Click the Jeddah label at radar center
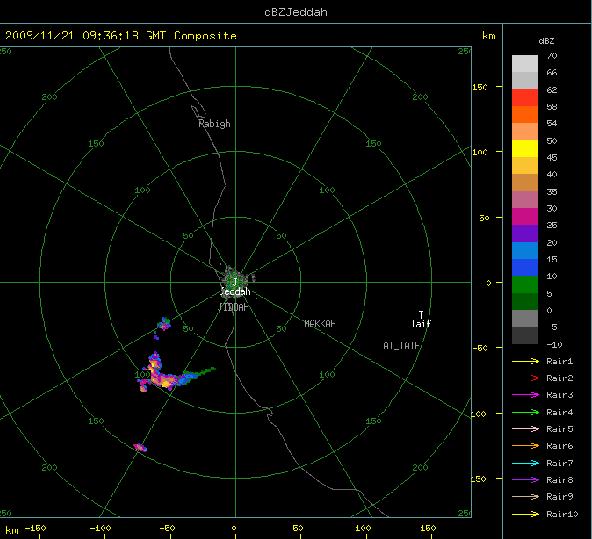Viewport: 592px width, 539px height. coord(235,291)
